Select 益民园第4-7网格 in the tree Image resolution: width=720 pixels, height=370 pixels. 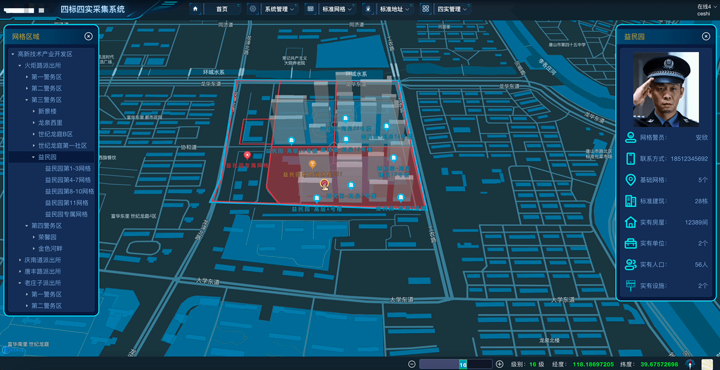pyautogui.click(x=68, y=180)
